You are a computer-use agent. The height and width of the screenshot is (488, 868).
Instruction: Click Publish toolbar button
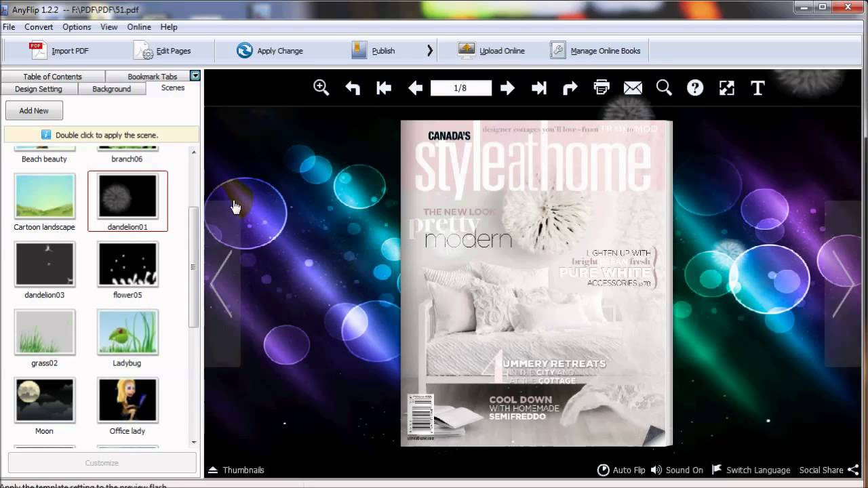(374, 51)
